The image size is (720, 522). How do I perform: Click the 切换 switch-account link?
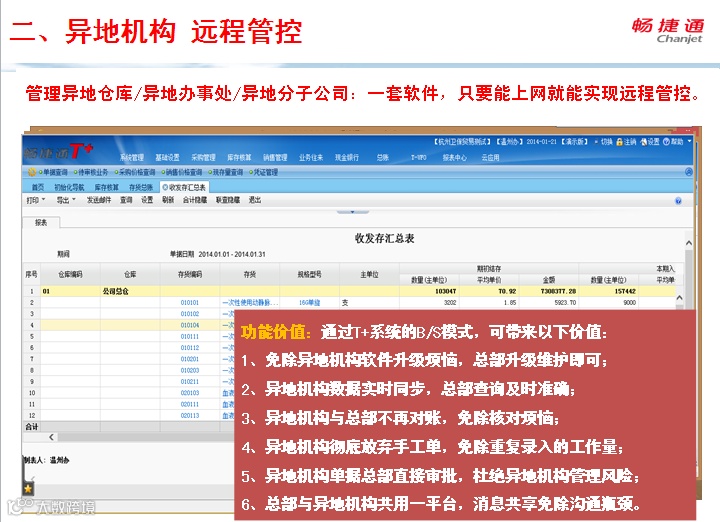(x=607, y=142)
